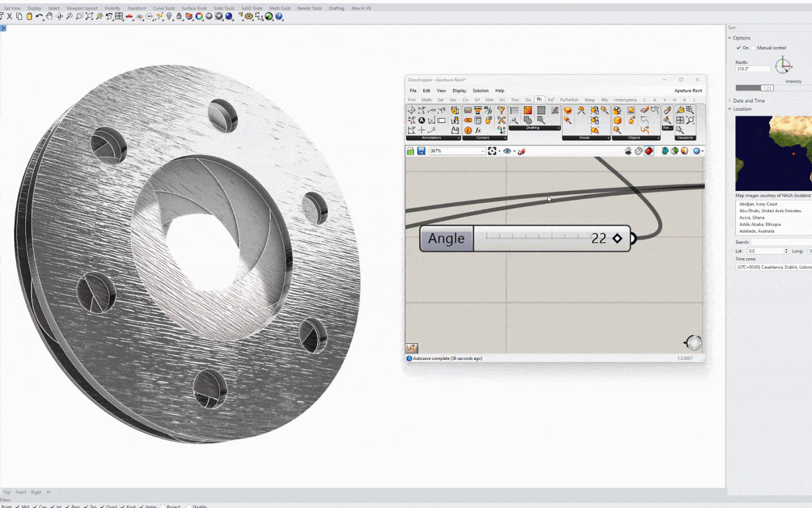Click the Grasshopper save file icon
The image size is (812, 508).
click(421, 151)
